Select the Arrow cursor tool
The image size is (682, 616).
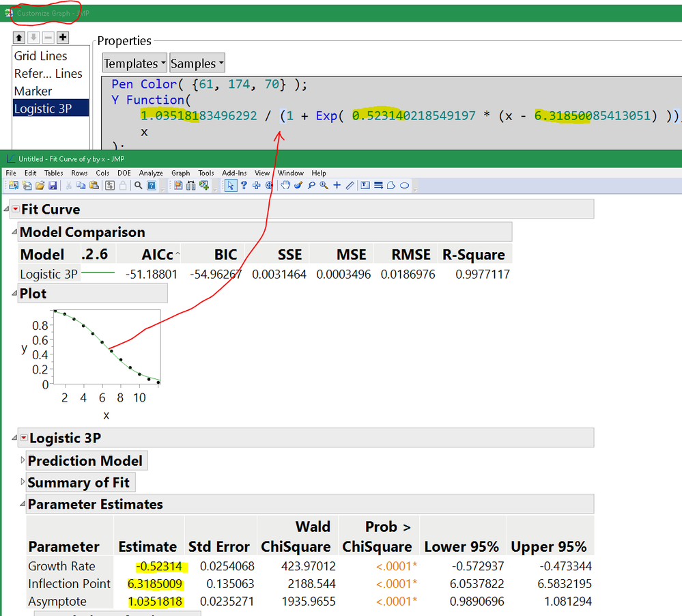point(230,185)
